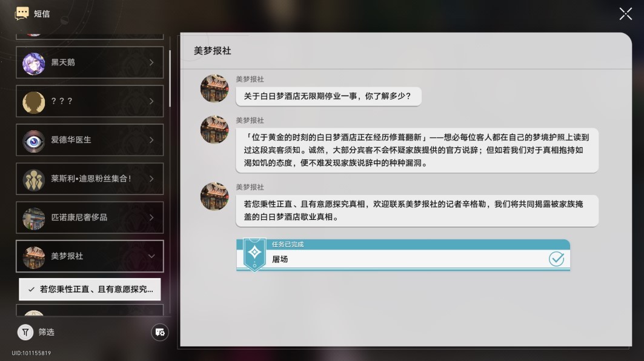Select the 莱斯利•迪恩粉丝集合 conversation
The height and width of the screenshot is (361, 644).
[90, 179]
